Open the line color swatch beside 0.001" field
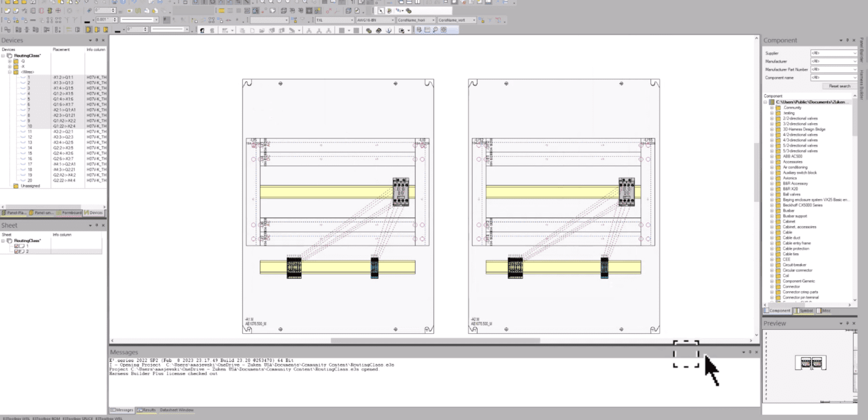 pyautogui.click(x=88, y=20)
